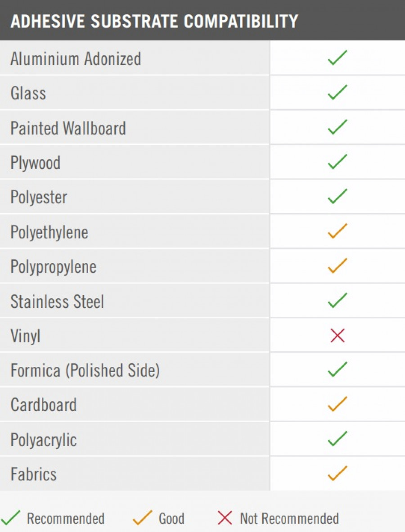This screenshot has height=532, width=405.
Task: Click the Not Recommended legend text
Action: (x=289, y=518)
